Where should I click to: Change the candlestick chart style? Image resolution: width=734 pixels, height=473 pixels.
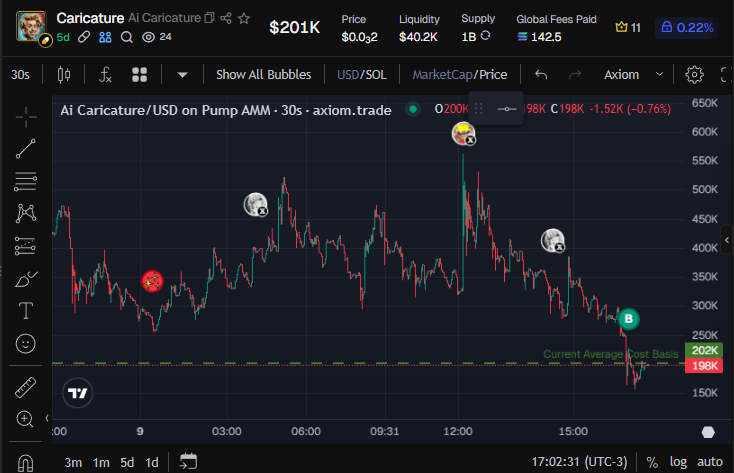(x=64, y=74)
